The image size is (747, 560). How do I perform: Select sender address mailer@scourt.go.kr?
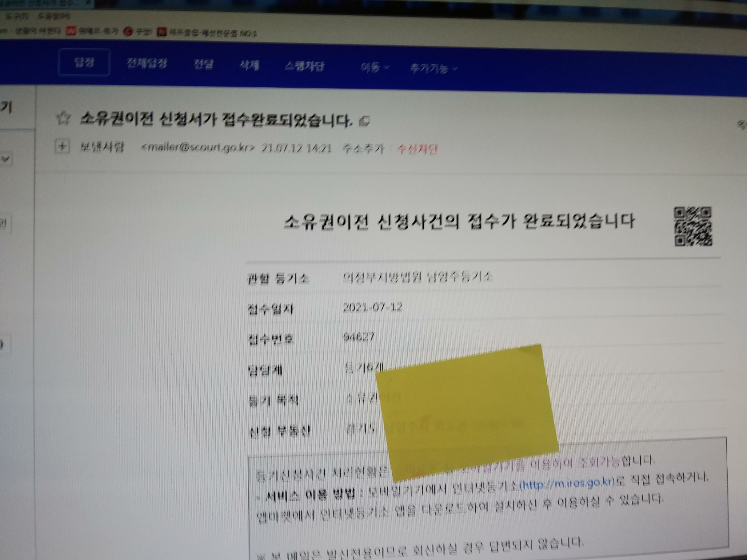pyautogui.click(x=198, y=148)
